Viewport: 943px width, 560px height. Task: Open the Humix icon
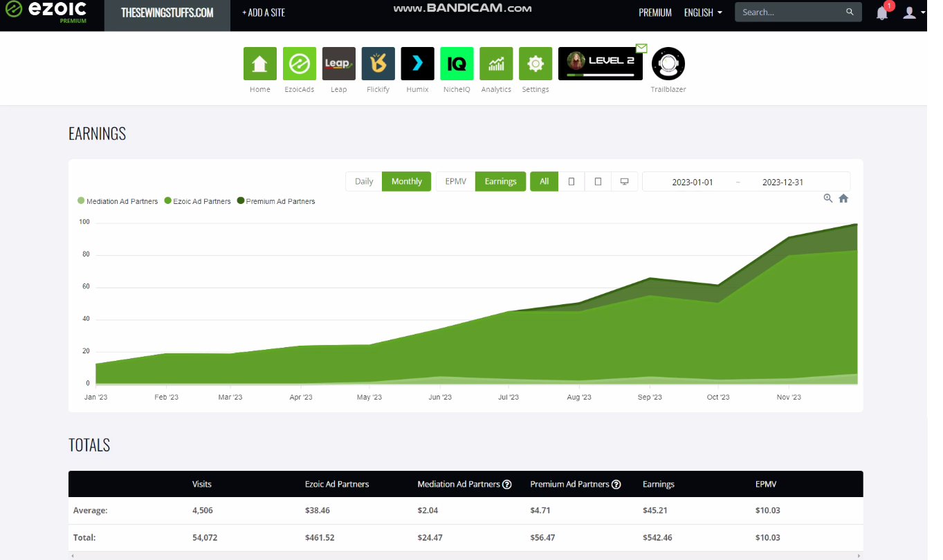417,64
